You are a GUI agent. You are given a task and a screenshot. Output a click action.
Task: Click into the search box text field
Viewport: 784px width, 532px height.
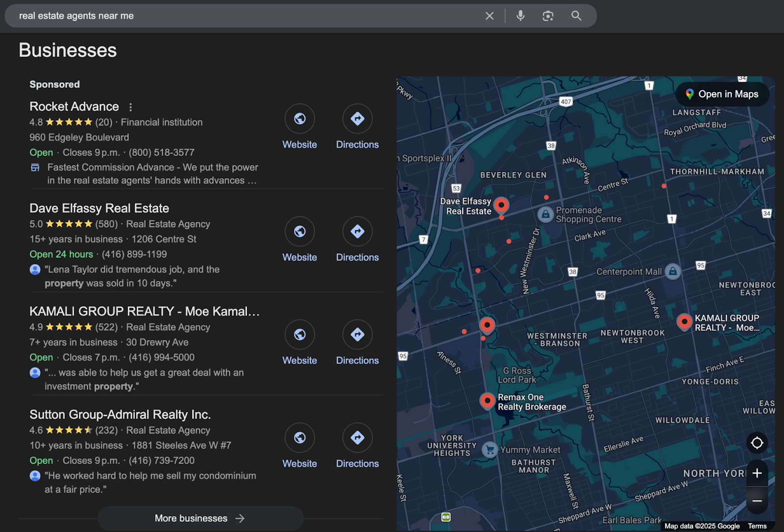[x=245, y=16]
